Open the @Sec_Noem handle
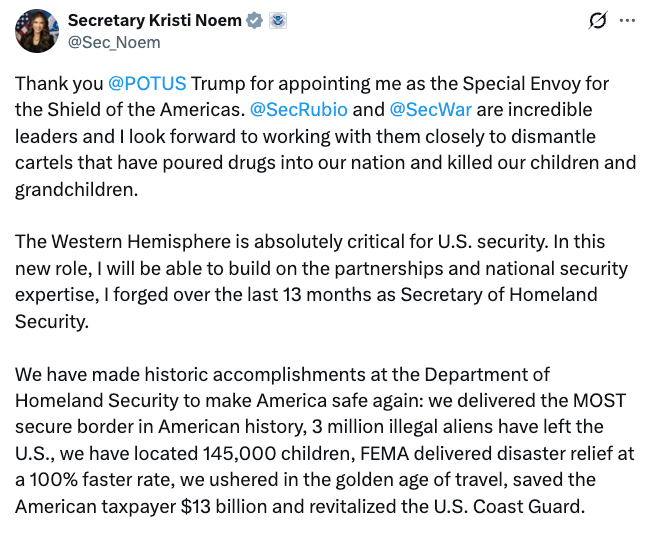 click(113, 42)
